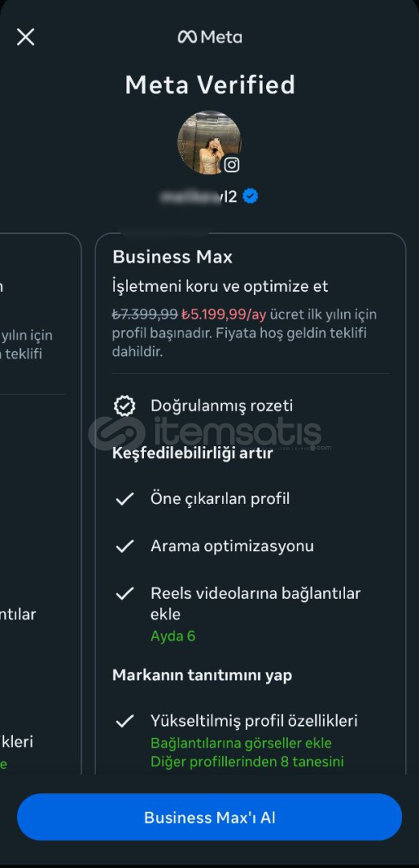Tap the Doğrulanmış rozeti badge icon

[x=125, y=406]
